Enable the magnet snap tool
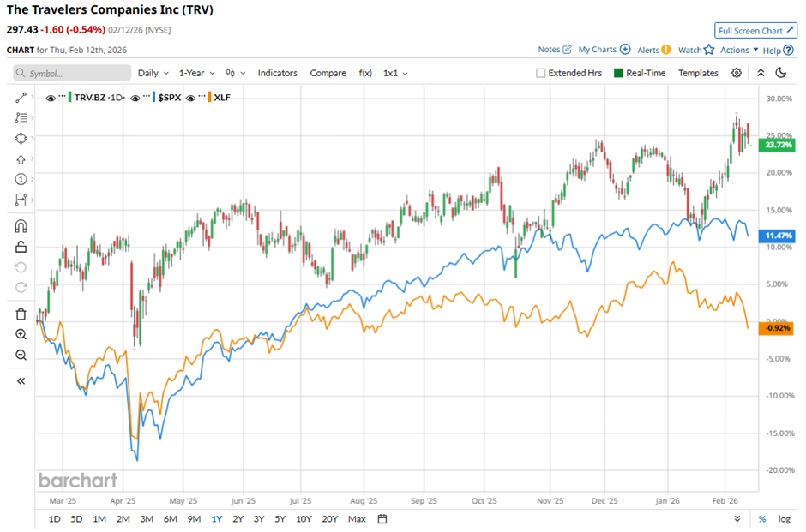This screenshot has height=532, width=806. coord(21,226)
